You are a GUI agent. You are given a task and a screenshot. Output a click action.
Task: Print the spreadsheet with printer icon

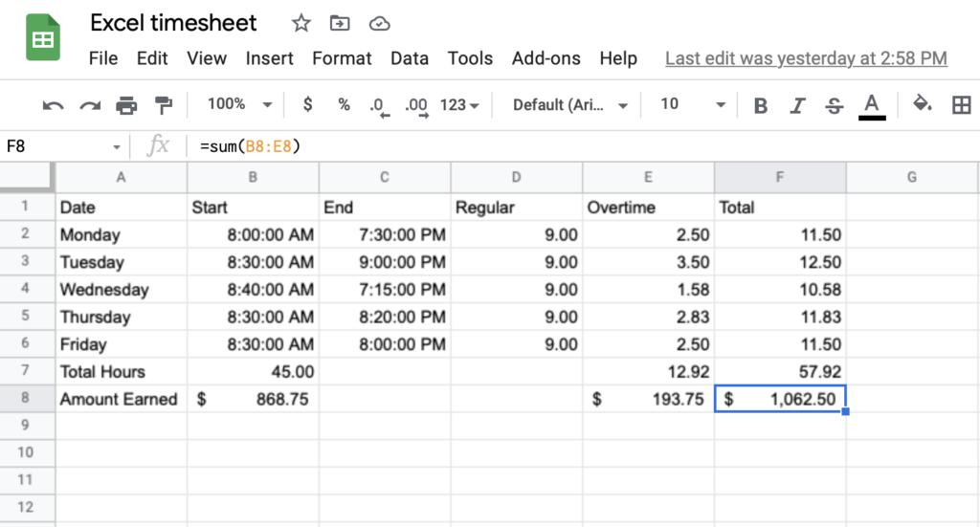126,105
